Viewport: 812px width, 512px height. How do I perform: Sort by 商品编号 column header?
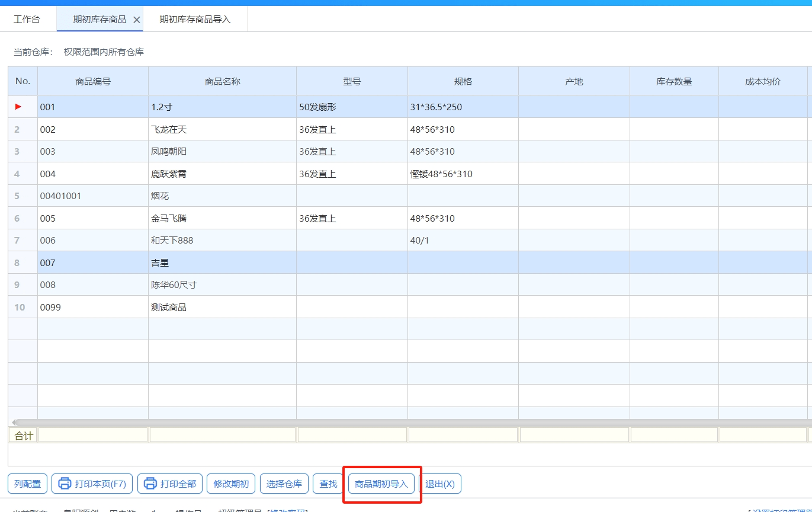click(x=93, y=81)
